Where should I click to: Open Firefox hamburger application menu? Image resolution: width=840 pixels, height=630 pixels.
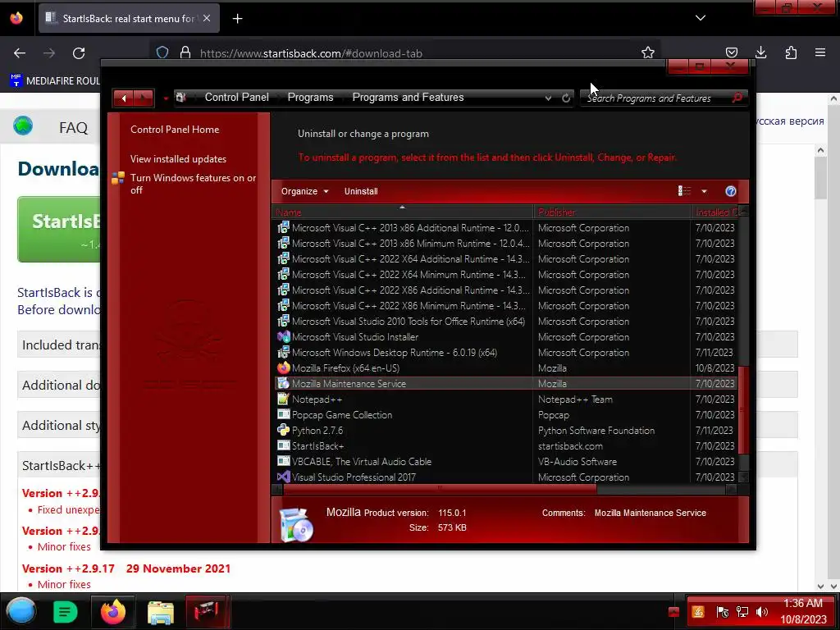point(820,52)
